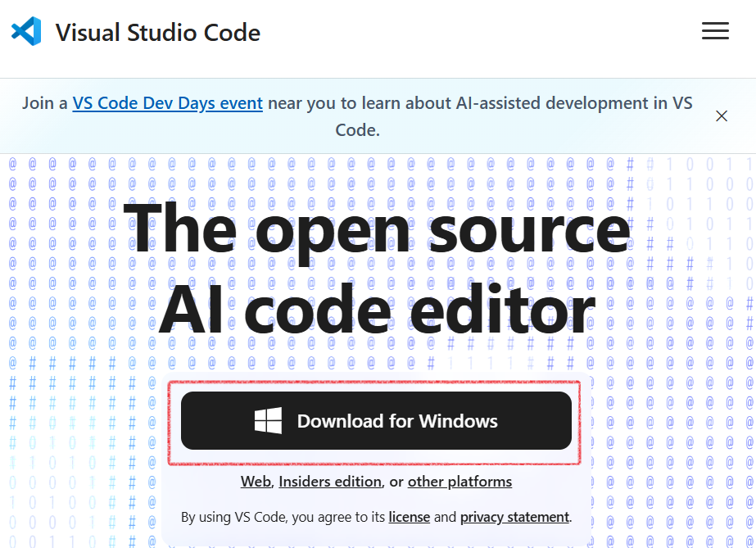This screenshot has width=756, height=548.
Task: Dismiss the Dev Days announcement banner
Action: tap(721, 116)
